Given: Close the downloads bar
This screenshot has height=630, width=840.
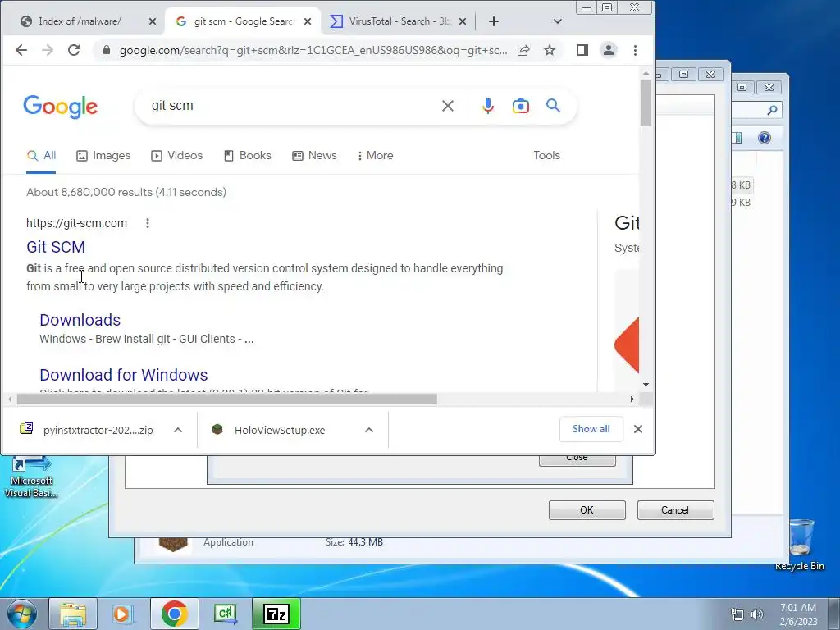Looking at the screenshot, I should [x=638, y=429].
